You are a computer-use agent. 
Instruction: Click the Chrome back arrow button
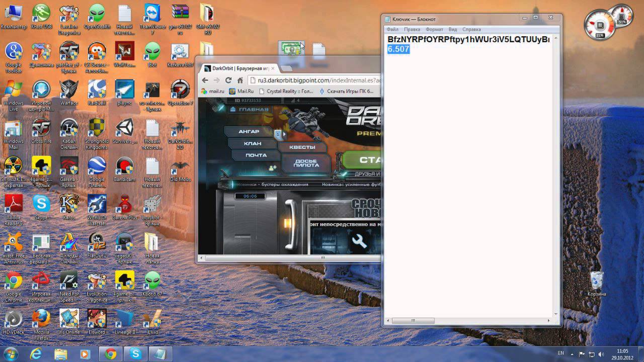205,80
